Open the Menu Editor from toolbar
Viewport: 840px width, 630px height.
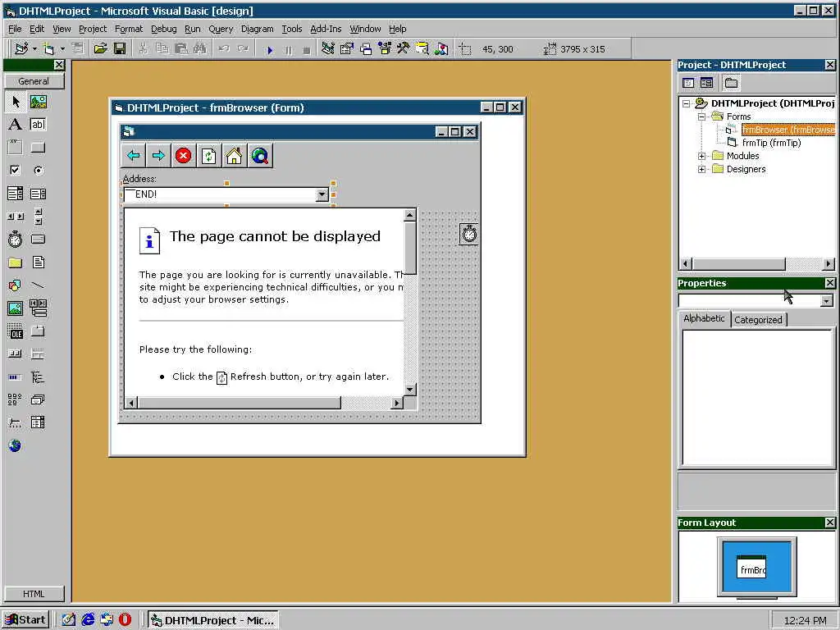coord(78,49)
